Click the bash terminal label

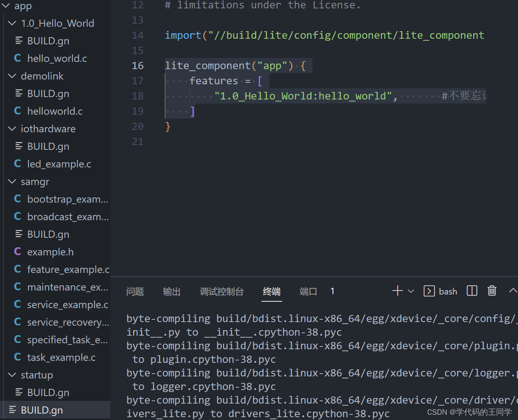click(x=448, y=291)
